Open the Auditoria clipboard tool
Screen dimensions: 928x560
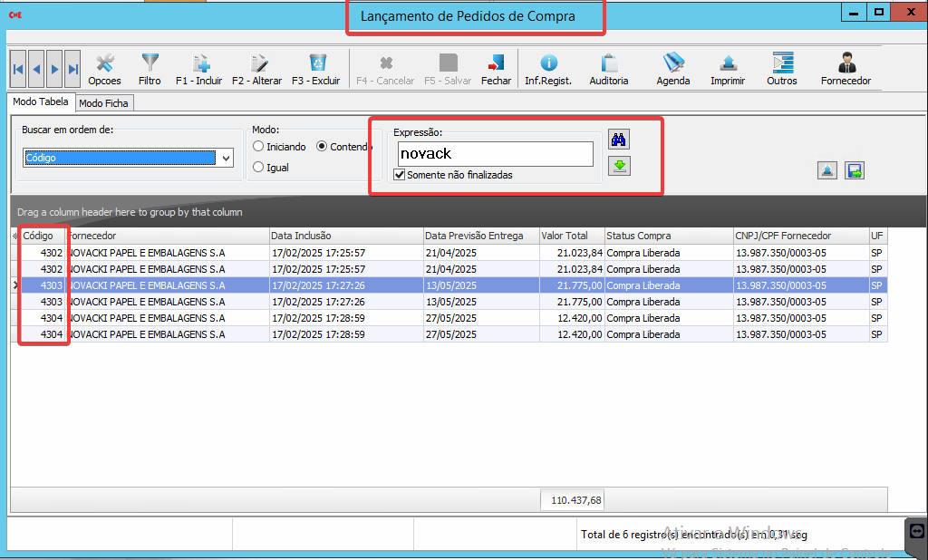point(609,64)
